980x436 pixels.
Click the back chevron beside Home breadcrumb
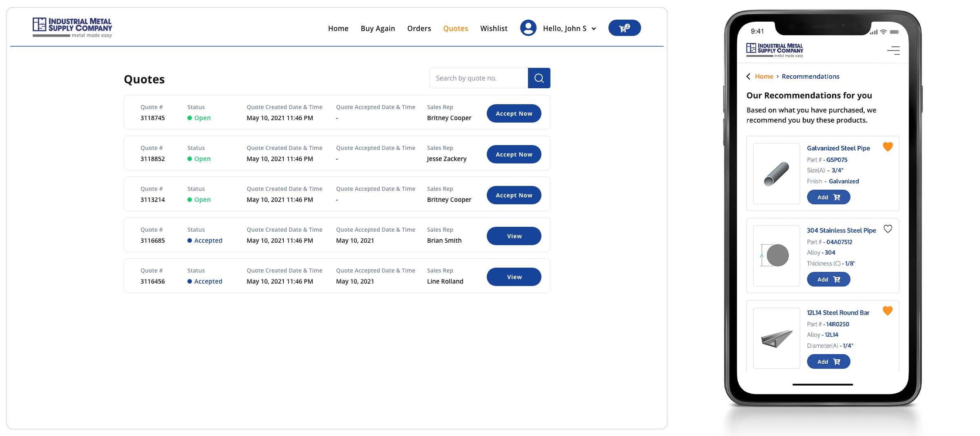pyautogui.click(x=748, y=76)
